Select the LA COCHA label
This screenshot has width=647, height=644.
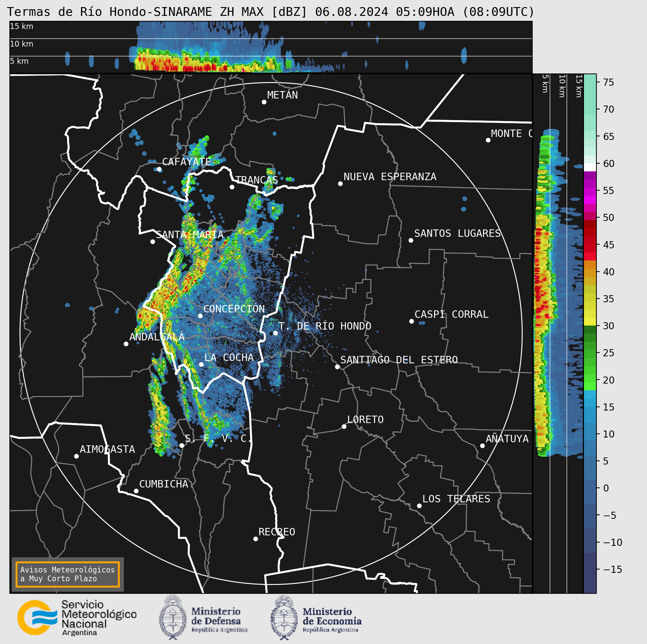tap(229, 358)
